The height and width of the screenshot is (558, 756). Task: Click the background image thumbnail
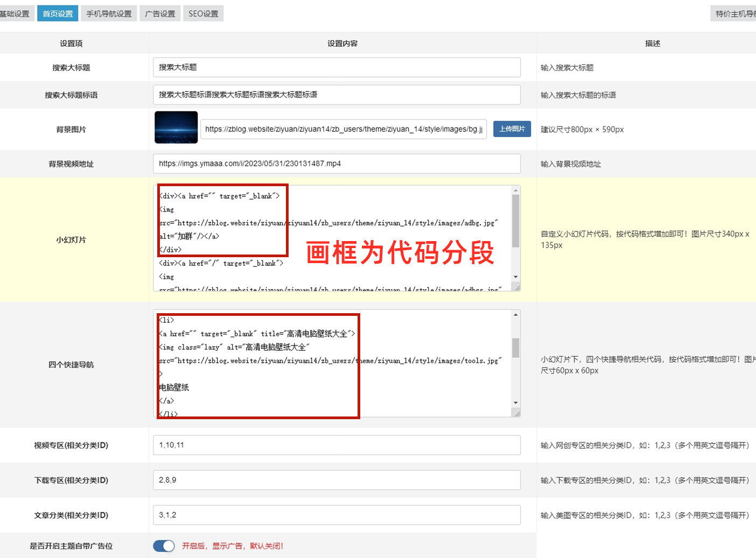coord(176,128)
